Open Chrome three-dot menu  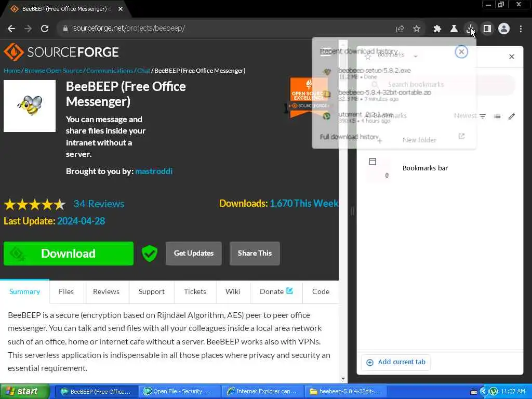tap(521, 29)
